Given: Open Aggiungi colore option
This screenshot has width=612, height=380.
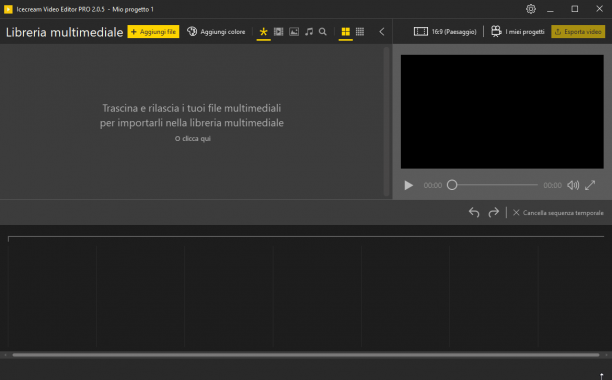Looking at the screenshot, I should click(216, 32).
